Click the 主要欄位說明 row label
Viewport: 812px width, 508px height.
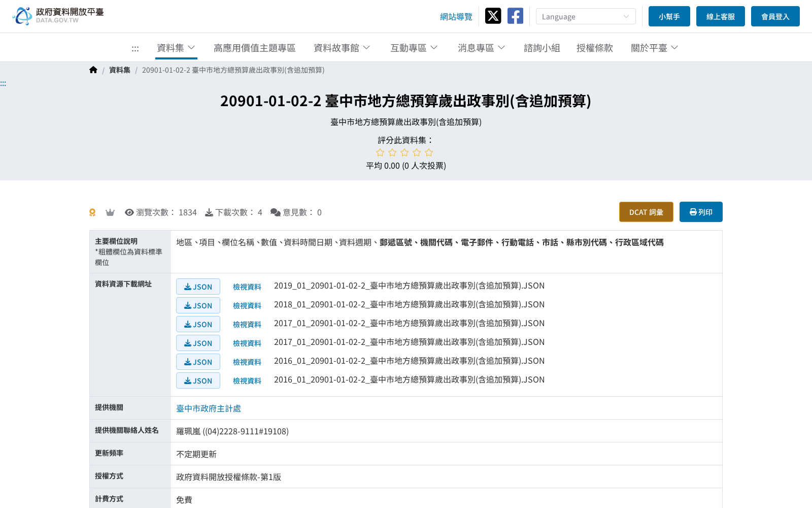[x=116, y=241]
